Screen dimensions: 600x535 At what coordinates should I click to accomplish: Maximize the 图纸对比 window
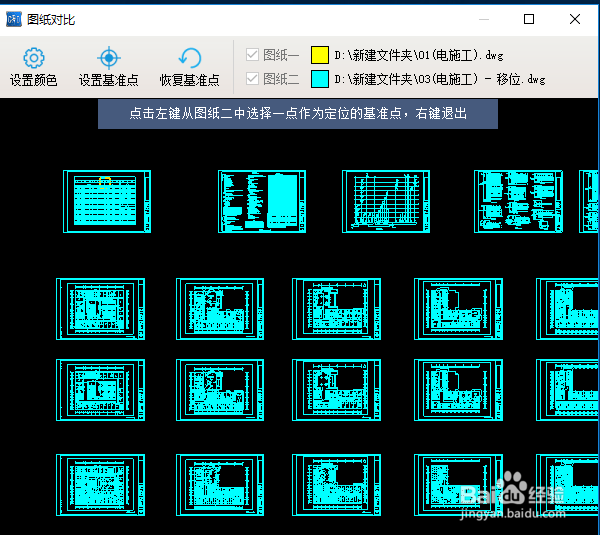coord(529,19)
